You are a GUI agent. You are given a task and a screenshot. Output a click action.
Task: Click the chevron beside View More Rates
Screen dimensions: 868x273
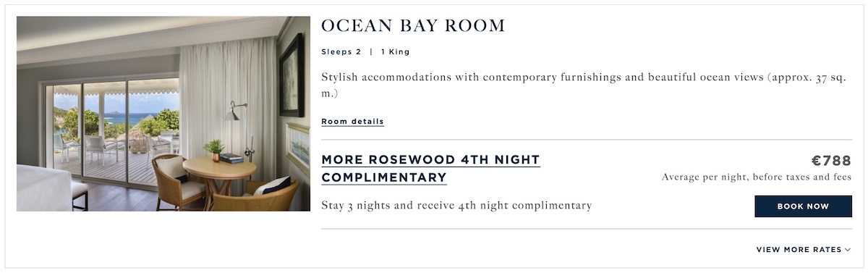(848, 250)
